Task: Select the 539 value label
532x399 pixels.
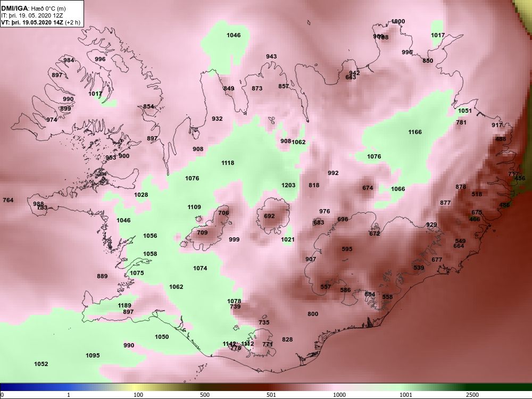Action: [x=419, y=268]
